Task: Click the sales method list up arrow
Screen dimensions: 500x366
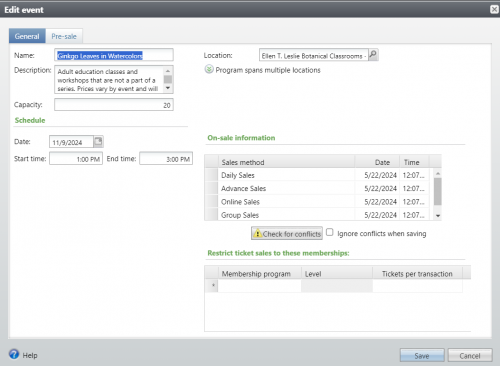Action: 438,173
